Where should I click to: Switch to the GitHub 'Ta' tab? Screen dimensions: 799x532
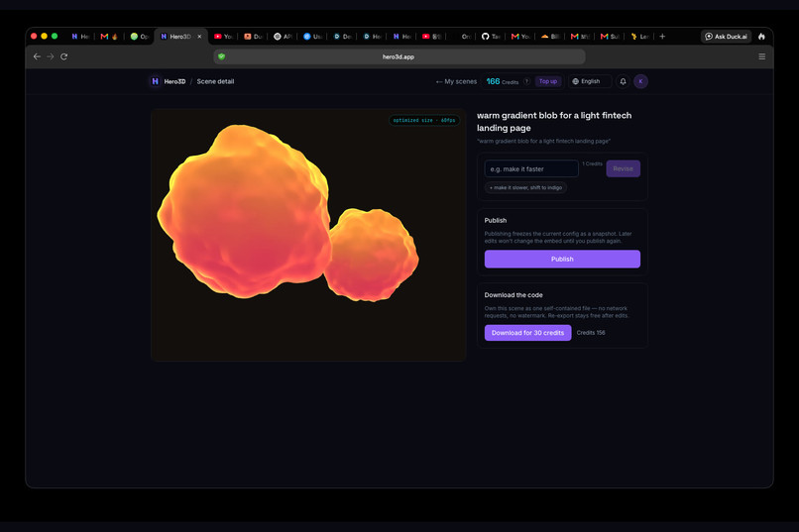click(491, 37)
